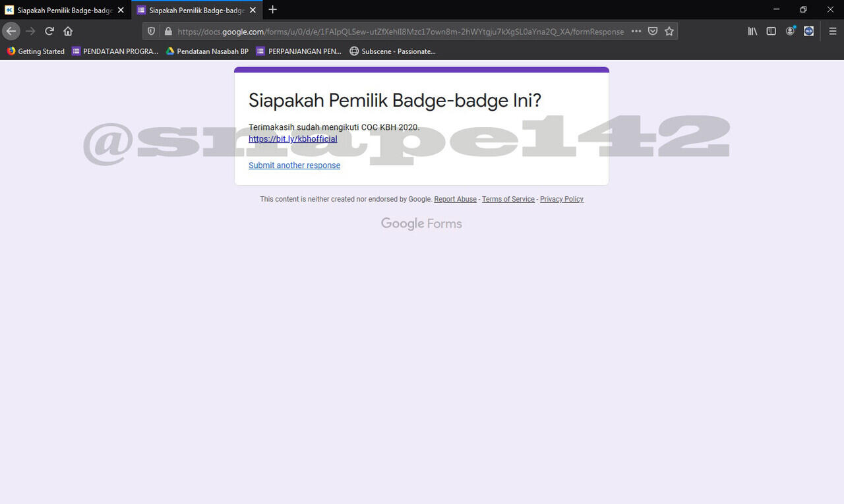The image size is (844, 504).
Task: Open the Privacy Policy link
Action: 562,199
